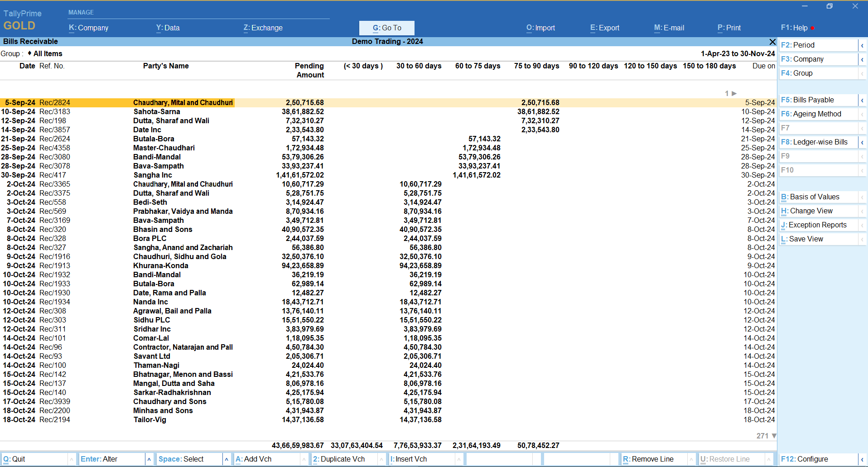Open Exception Reports
Screen dimensions: 868x467
pos(813,225)
